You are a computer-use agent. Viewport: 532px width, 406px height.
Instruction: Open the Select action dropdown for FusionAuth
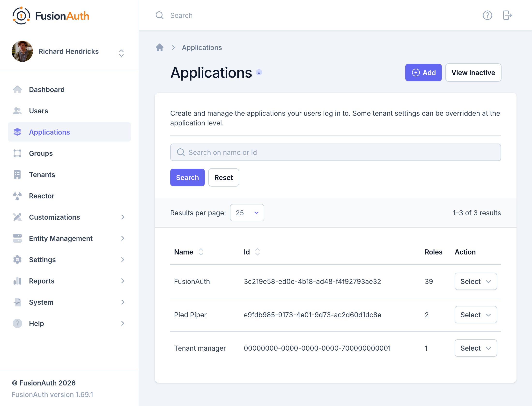[x=476, y=281]
